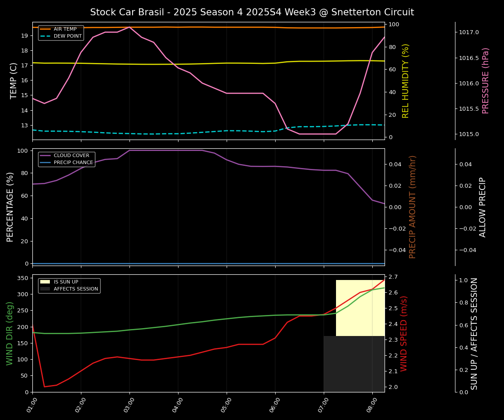Click the AFFECTS SESSION legend swatch
Screen dimensions: 504x420
click(x=45, y=289)
